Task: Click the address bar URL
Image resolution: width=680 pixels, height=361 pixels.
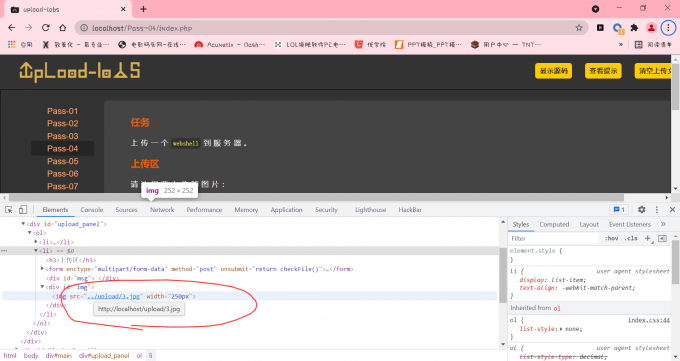Action: 142,28
